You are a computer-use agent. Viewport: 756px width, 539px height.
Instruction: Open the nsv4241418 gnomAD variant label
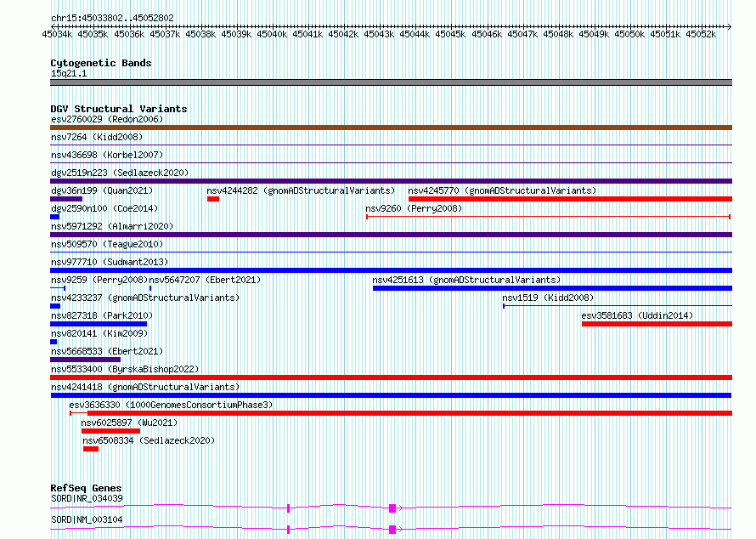145,387
